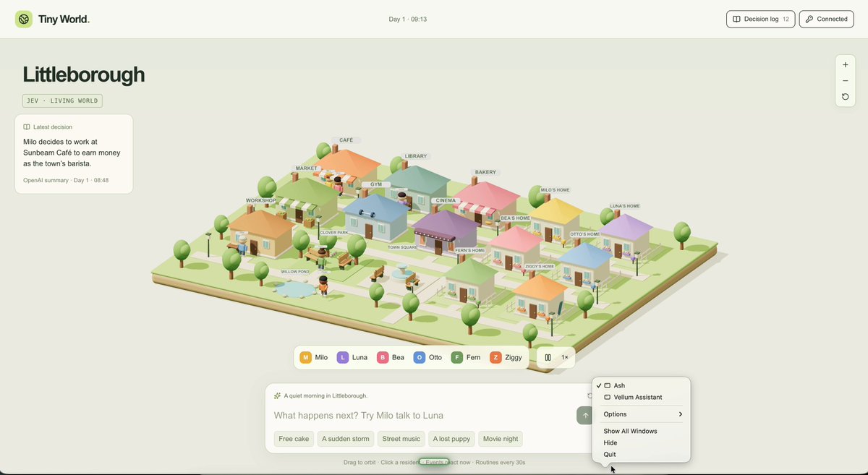
Task: Select the checked Ash window entry
Action: (642, 385)
